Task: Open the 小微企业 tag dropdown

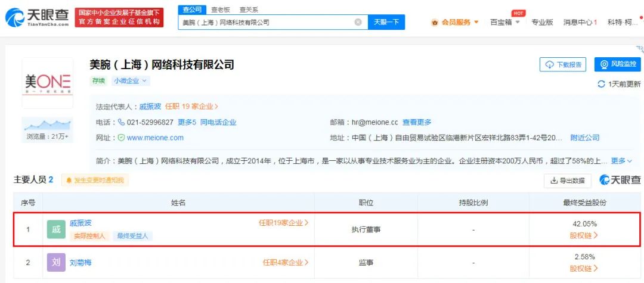Action: pyautogui.click(x=130, y=81)
